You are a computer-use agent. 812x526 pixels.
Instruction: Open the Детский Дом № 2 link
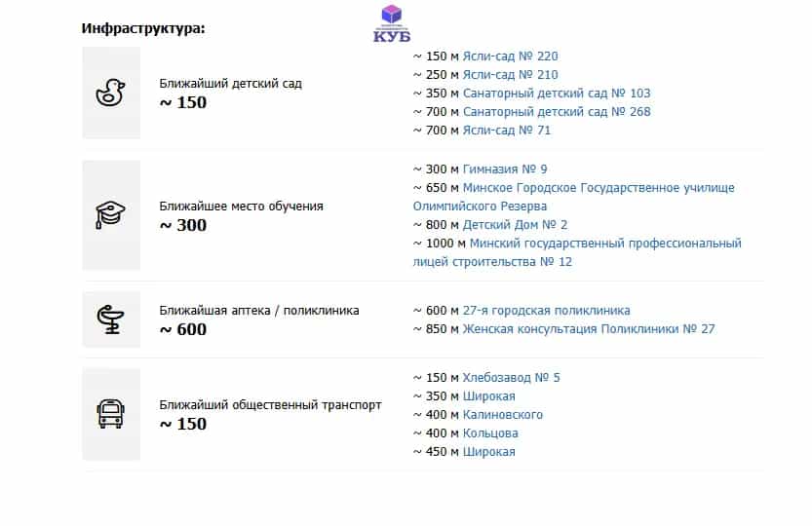click(x=515, y=225)
